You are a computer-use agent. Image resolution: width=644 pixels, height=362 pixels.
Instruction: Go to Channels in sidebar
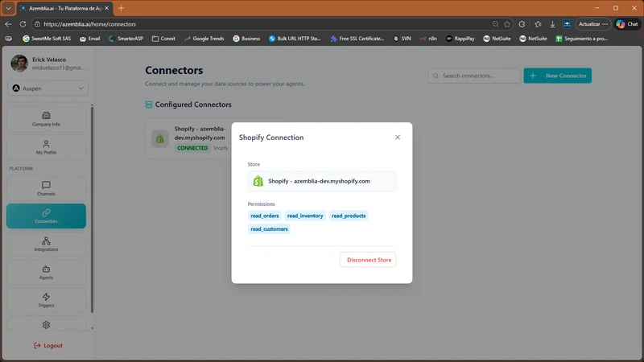pos(46,188)
